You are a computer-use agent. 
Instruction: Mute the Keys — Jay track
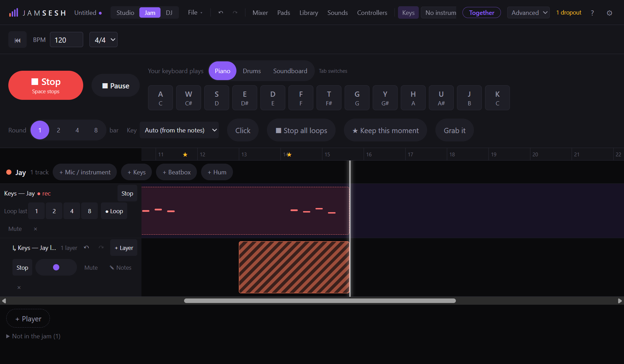(x=15, y=229)
